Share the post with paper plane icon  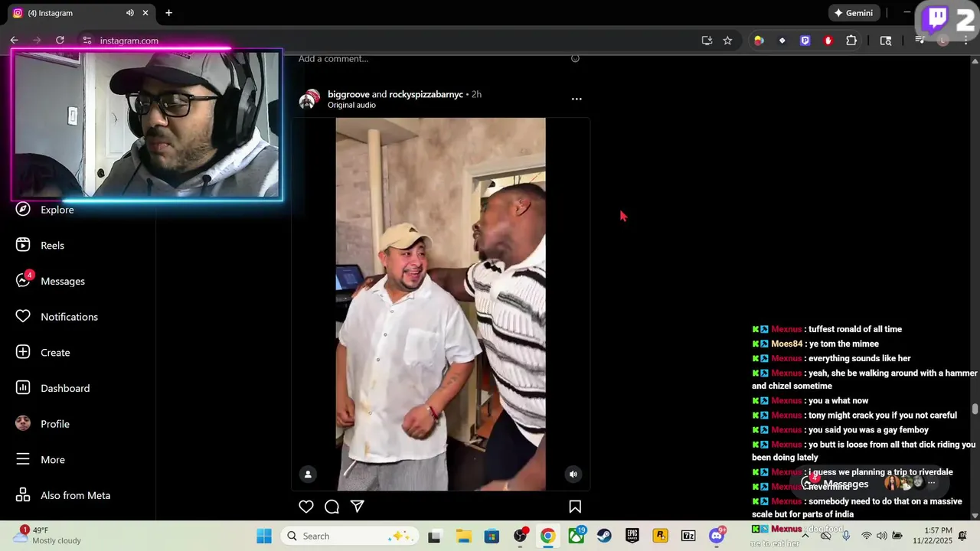tap(357, 507)
